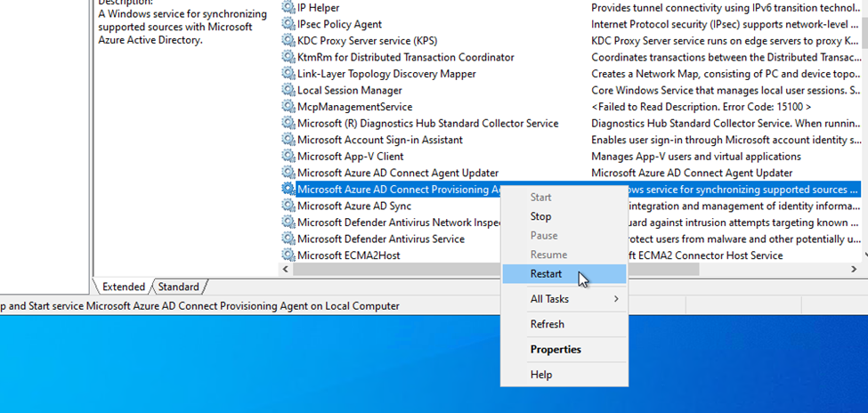This screenshot has height=413, width=868.
Task: Click the gear icon for Defender Antivirus Network Inspection
Action: tap(288, 222)
